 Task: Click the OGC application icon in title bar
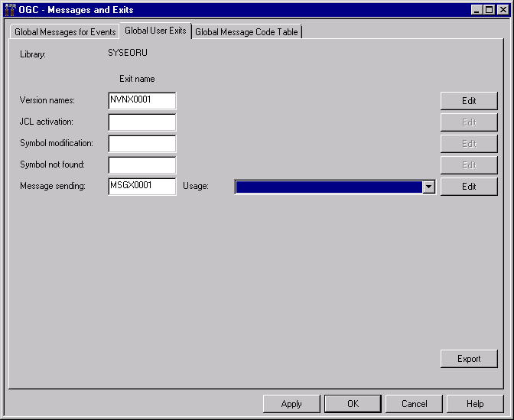pos(10,9)
